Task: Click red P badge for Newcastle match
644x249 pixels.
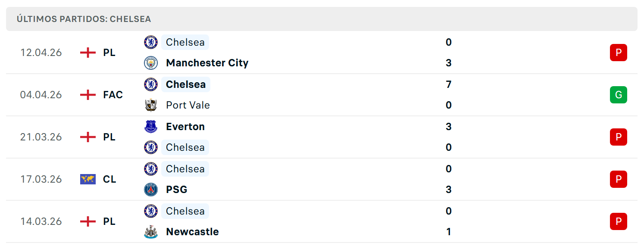Action: click(x=619, y=221)
